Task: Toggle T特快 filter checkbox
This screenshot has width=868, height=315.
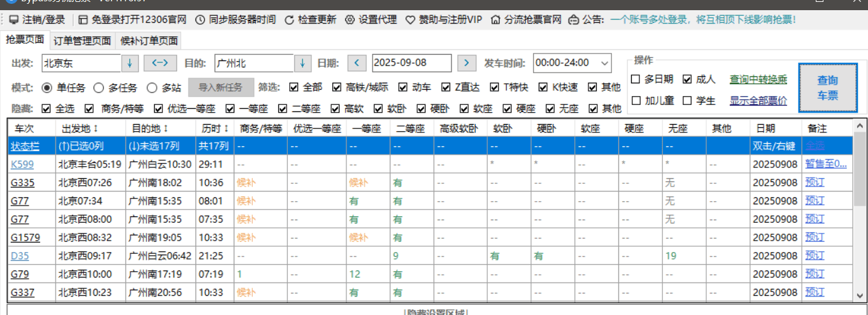Action: click(510, 87)
